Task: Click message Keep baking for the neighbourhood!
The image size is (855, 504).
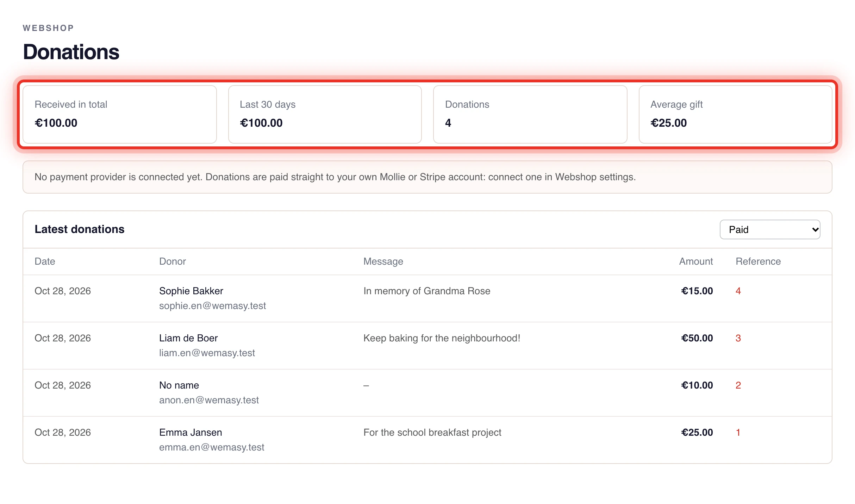Action: [x=442, y=338]
